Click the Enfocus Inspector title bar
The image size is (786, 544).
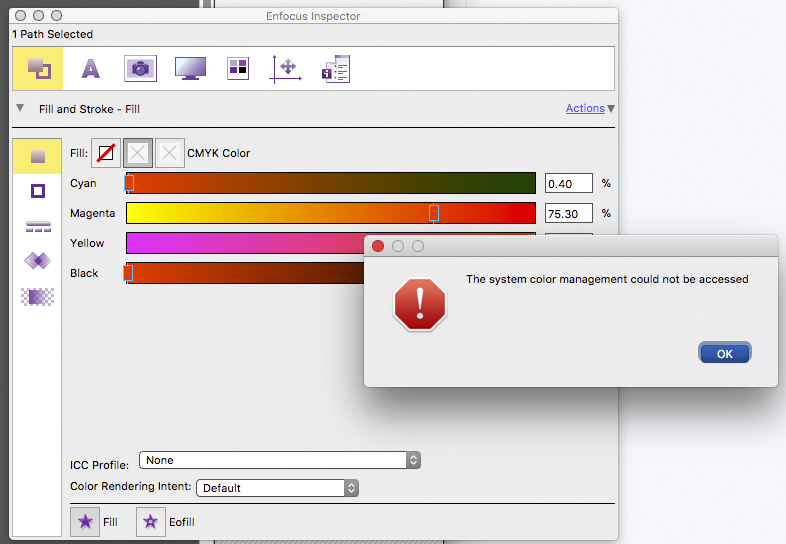(313, 16)
